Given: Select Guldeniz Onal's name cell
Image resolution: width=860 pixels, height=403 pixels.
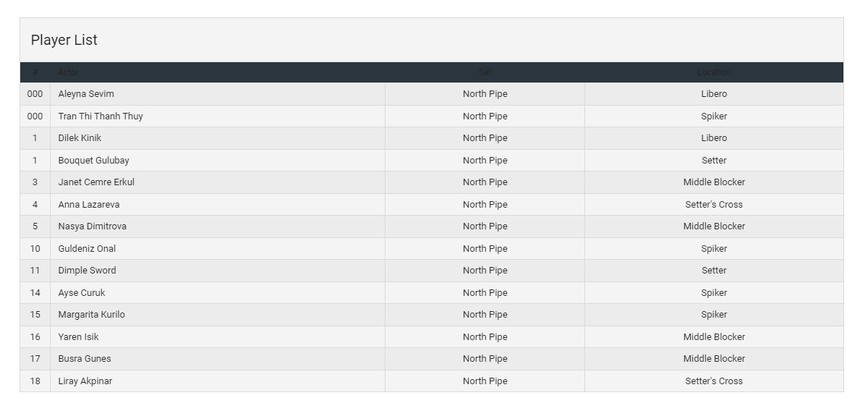Looking at the screenshot, I should click(x=87, y=248).
